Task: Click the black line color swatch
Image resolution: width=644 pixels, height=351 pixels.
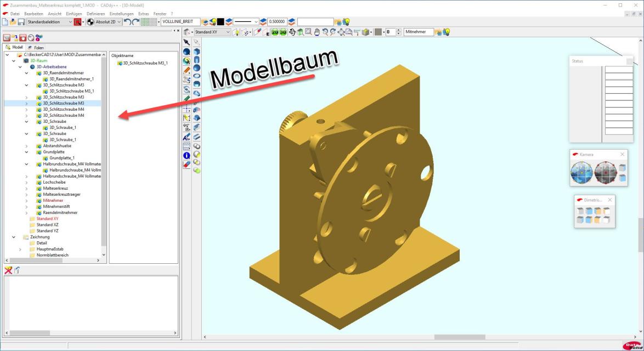Action: point(221,22)
